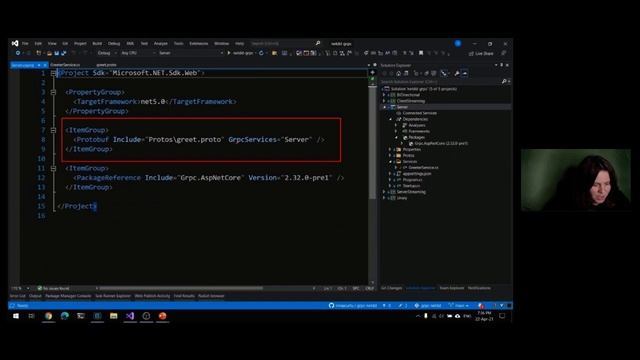Expand the BiDirectional project node

point(384,95)
